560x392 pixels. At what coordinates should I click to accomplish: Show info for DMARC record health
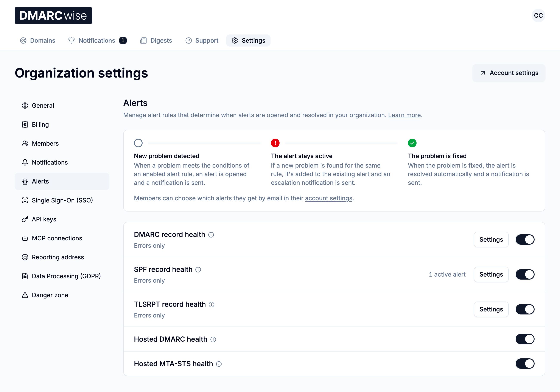click(x=211, y=235)
